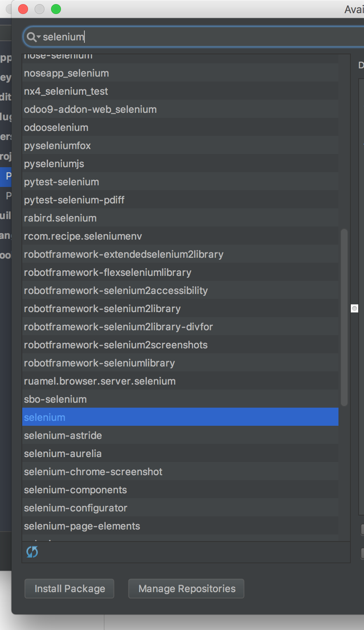Reload the package list with refresh icon
Screen dimensions: 364x630
pyautogui.click(x=32, y=552)
